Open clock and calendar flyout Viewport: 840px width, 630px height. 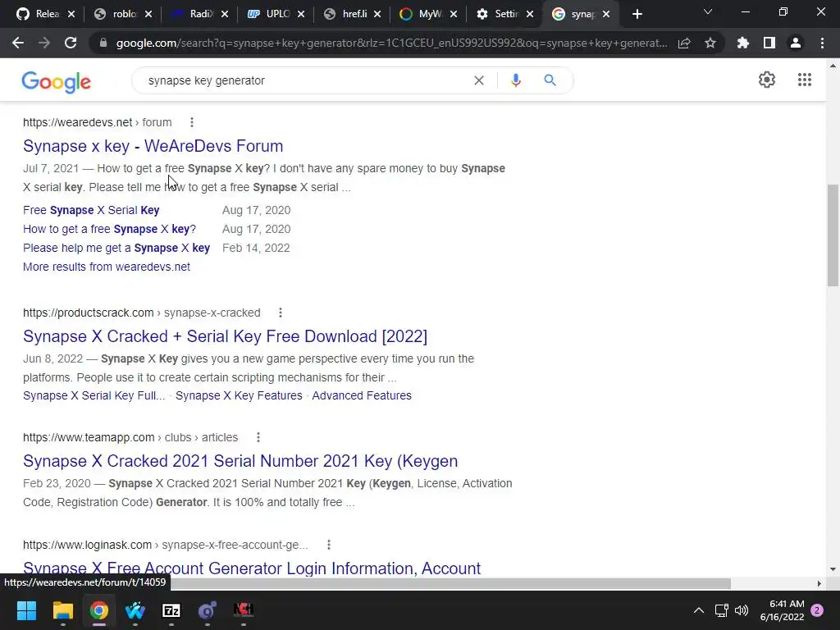tap(782, 610)
